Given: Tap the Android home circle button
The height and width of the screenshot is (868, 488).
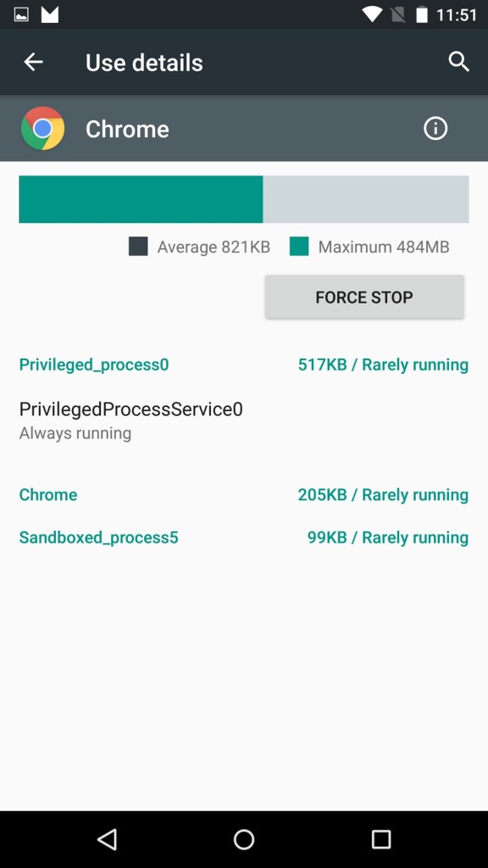Looking at the screenshot, I should point(244,839).
